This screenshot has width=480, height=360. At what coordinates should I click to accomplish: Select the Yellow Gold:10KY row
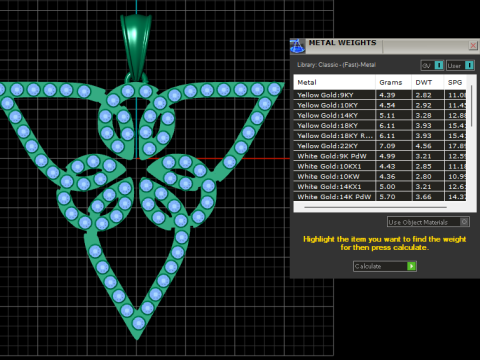click(x=380, y=105)
